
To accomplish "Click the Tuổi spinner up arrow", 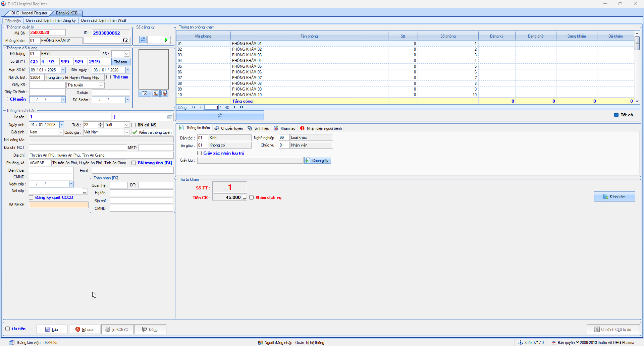I will pyautogui.click(x=101, y=123).
